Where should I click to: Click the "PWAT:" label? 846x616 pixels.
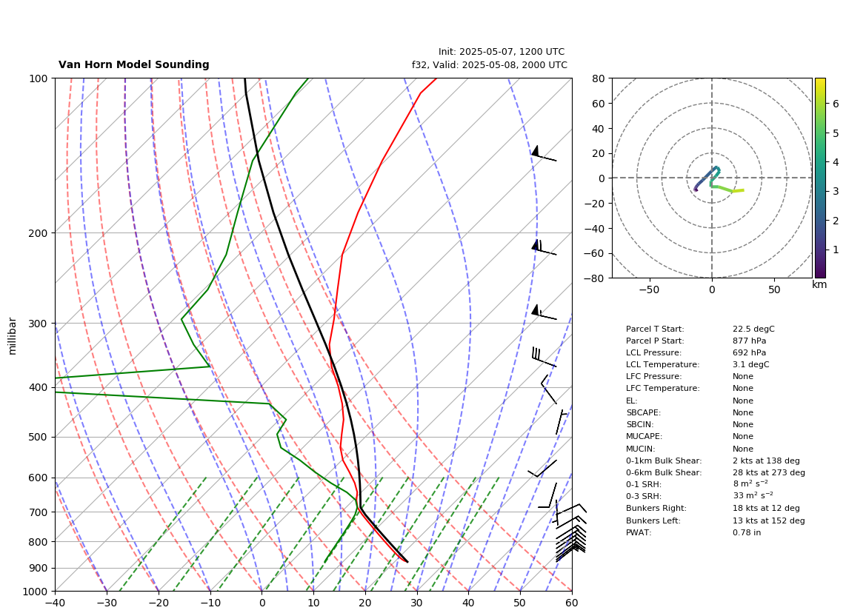click(x=639, y=533)
